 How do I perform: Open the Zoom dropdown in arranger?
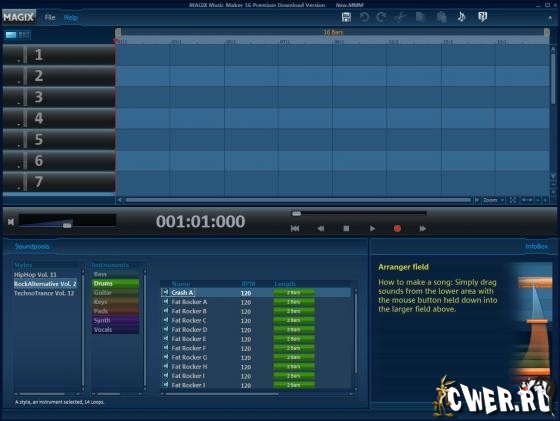coord(493,200)
